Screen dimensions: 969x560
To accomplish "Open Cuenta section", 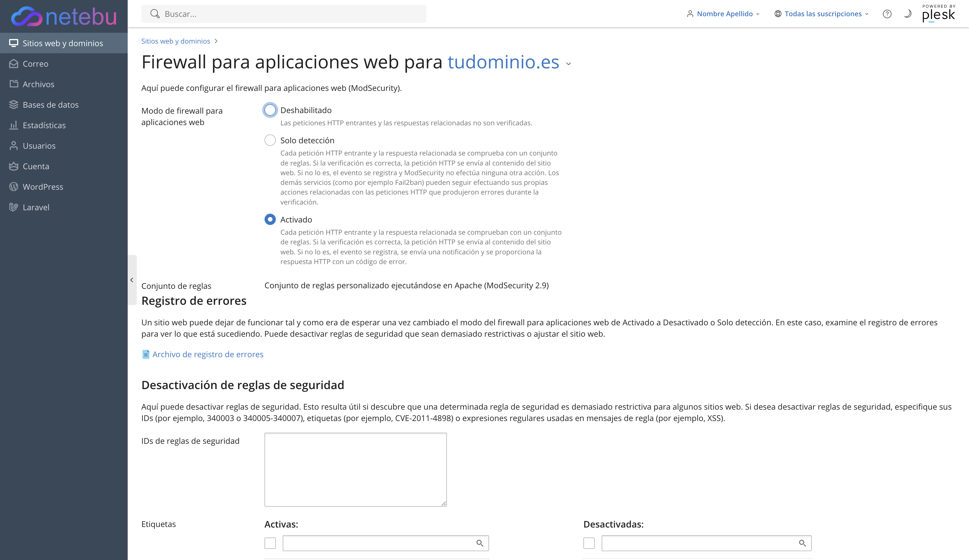I will (64, 166).
